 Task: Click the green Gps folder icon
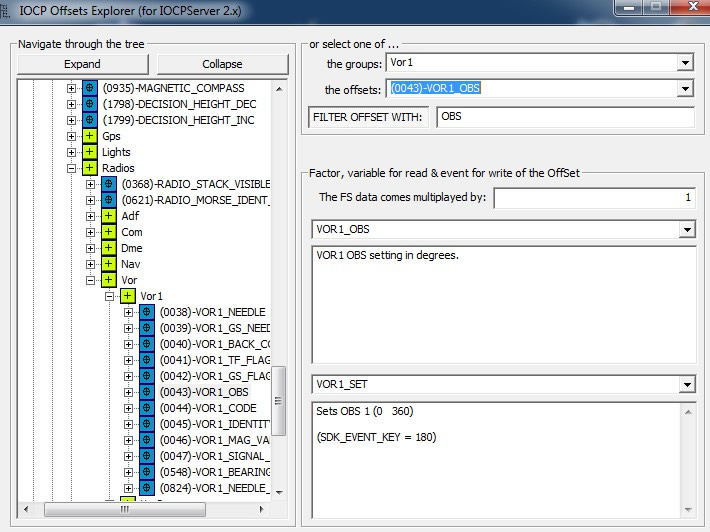pos(90,136)
